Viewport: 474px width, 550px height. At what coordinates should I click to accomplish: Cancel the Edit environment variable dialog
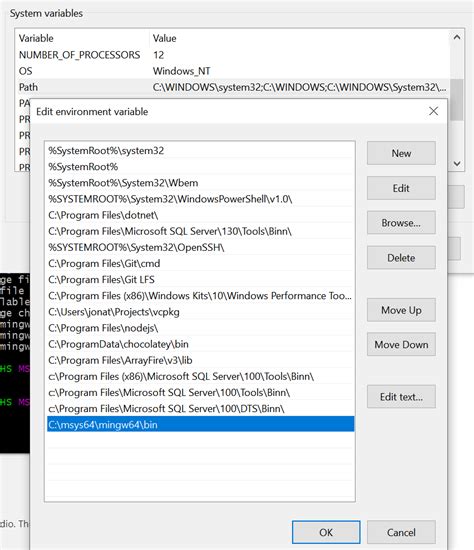[401, 532]
